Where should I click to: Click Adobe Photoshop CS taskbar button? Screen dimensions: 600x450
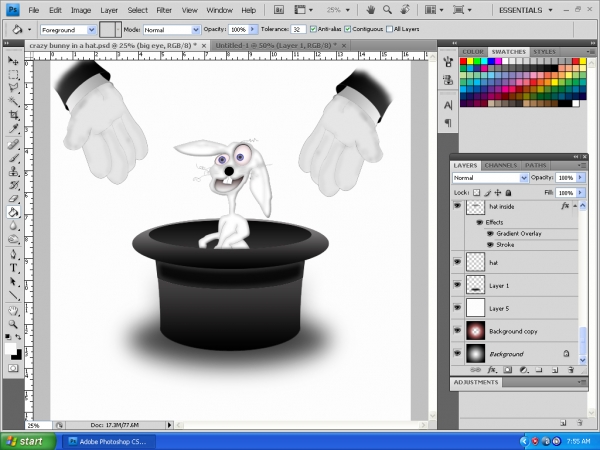tap(108, 442)
